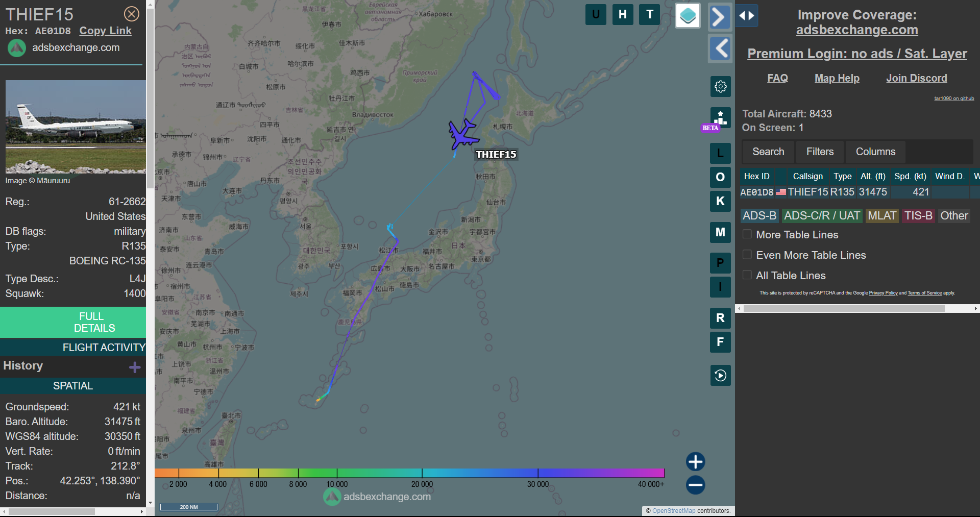
Task: Open the FULL DETAILS button
Action: coord(73,322)
